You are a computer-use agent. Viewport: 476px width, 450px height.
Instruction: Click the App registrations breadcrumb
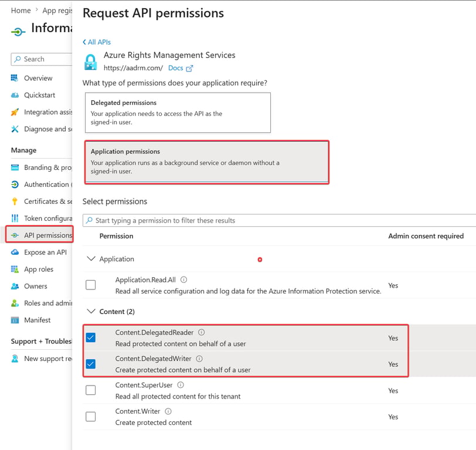57,11
